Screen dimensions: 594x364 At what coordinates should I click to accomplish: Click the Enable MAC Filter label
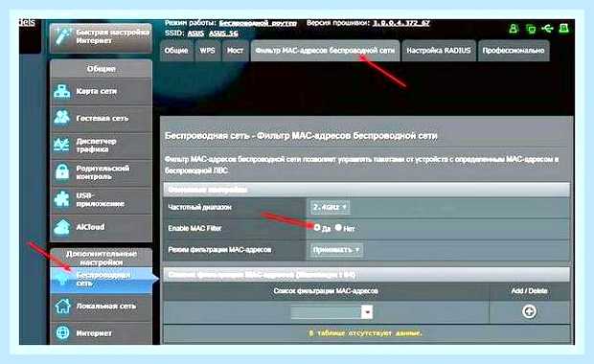[194, 228]
